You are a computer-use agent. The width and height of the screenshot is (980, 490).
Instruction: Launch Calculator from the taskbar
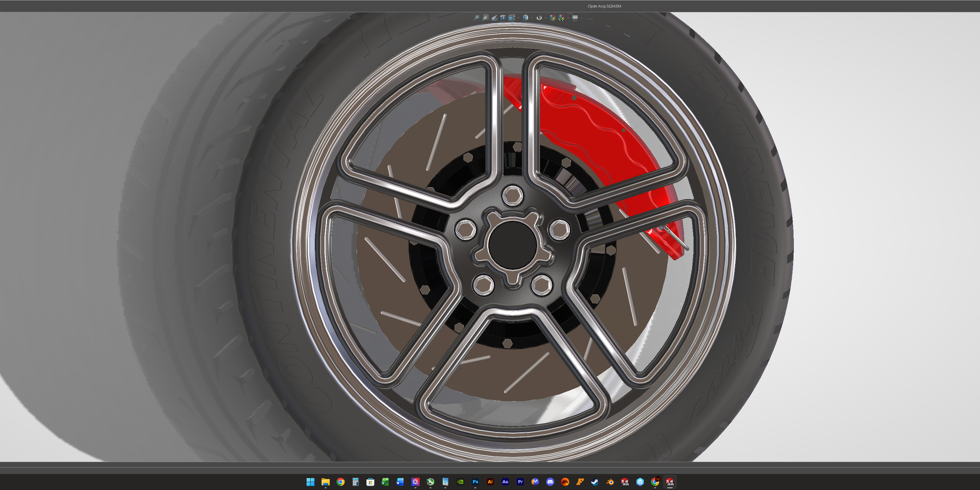(356, 482)
